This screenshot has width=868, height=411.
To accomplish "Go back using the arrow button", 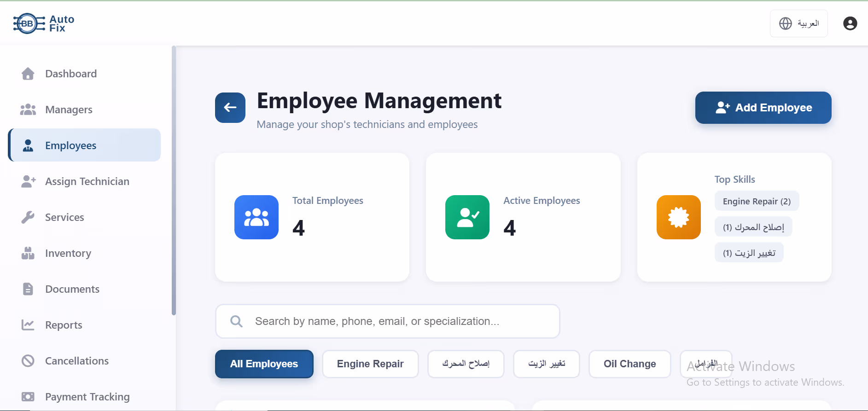I will (230, 108).
